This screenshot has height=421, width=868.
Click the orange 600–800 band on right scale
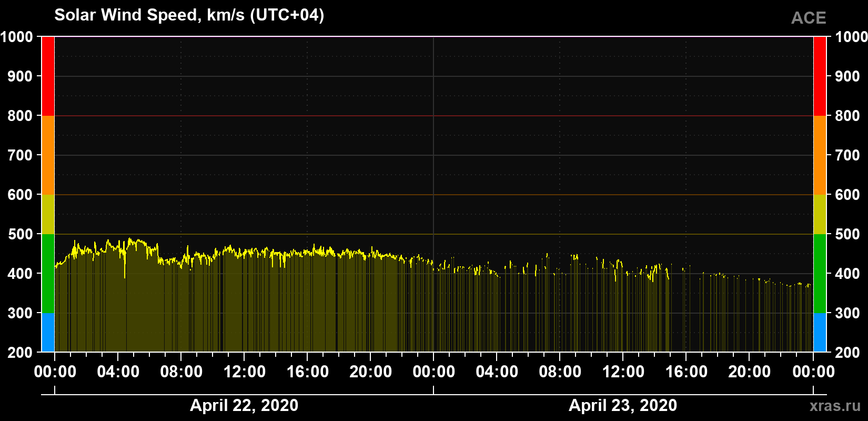pos(820,155)
